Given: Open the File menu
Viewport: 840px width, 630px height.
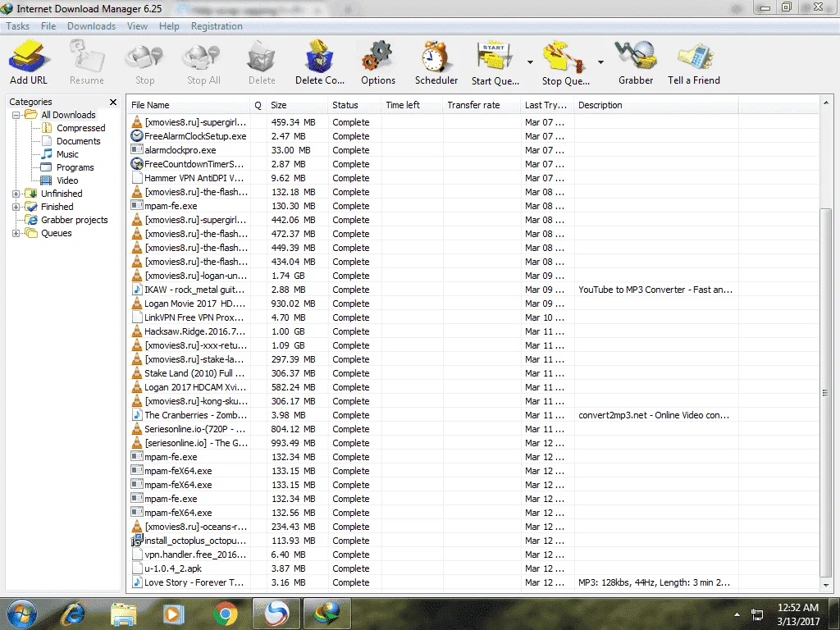Looking at the screenshot, I should 48,26.
